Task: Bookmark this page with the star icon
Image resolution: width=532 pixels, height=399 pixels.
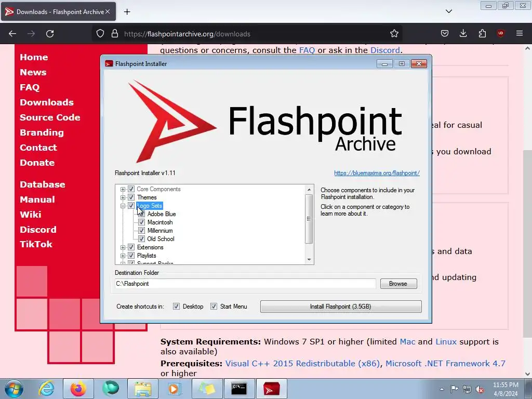Action: coord(394,34)
